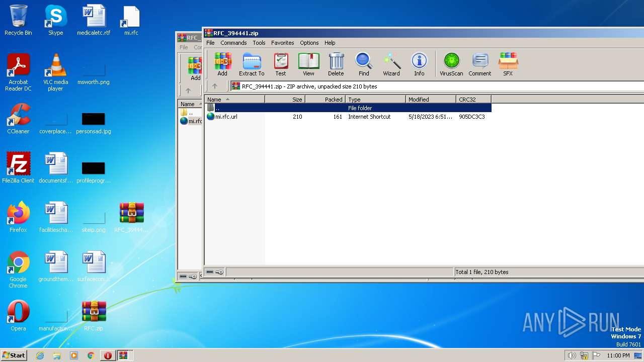Click the Add icon in background RFC window

click(x=195, y=69)
